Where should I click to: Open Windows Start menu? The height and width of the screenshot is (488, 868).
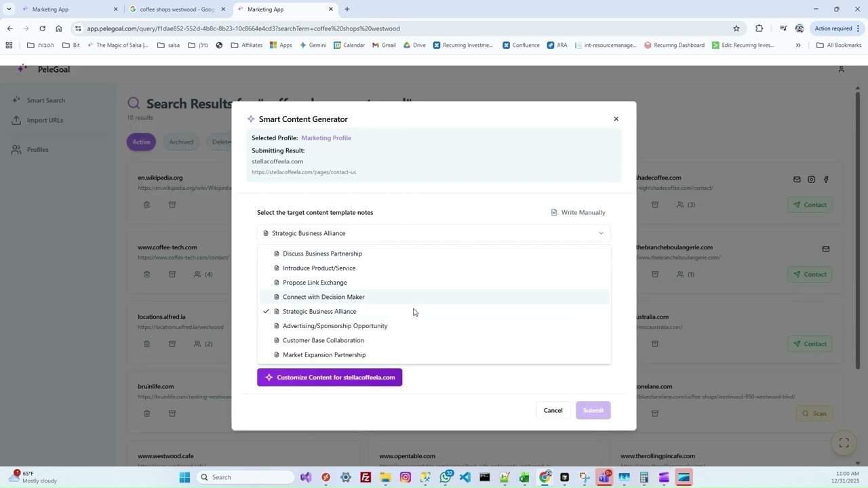point(184,477)
